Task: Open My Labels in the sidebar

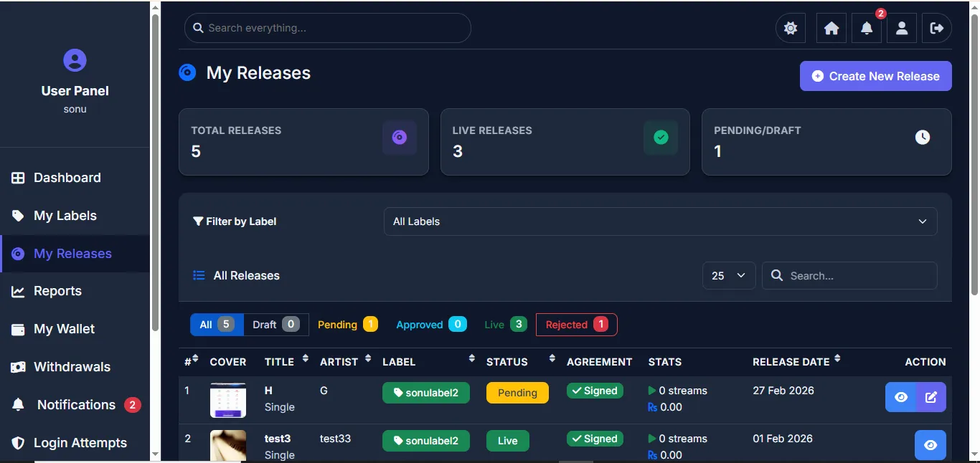Action: coord(75,216)
